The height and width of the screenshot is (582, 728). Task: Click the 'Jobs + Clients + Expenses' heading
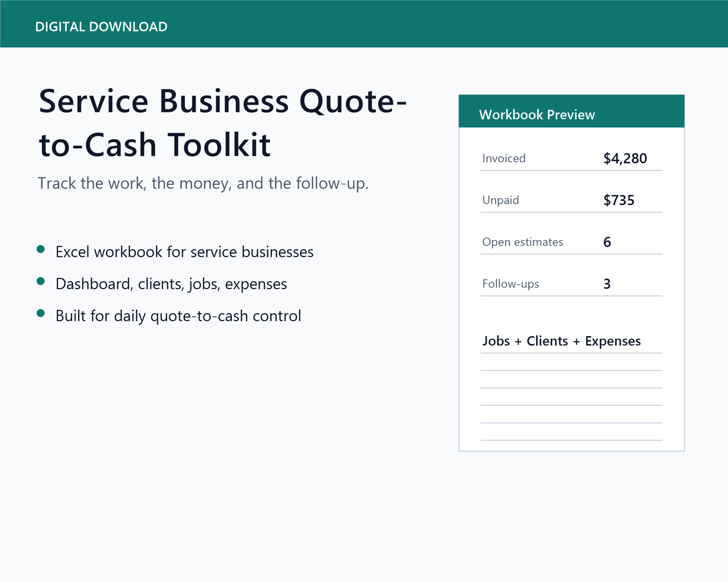click(x=562, y=341)
